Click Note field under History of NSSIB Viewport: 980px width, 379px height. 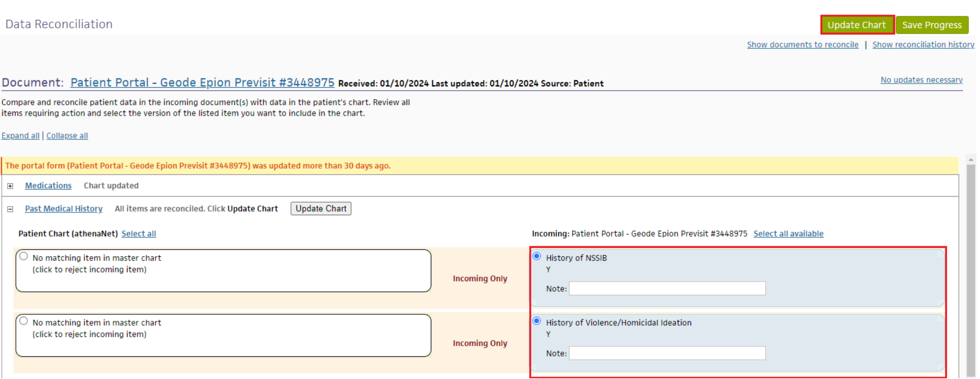pyautogui.click(x=667, y=288)
